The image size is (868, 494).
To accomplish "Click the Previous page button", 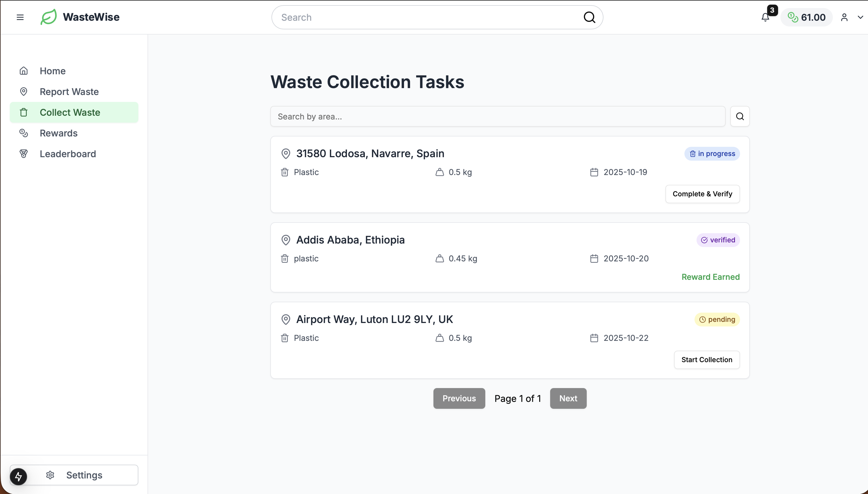I will pyautogui.click(x=459, y=398).
